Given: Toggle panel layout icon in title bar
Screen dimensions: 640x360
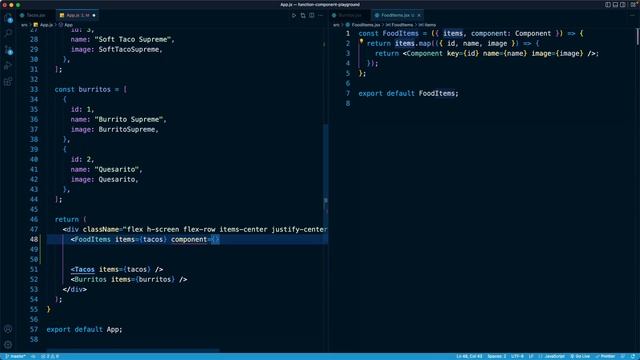Looking at the screenshot, I should pos(615,4).
